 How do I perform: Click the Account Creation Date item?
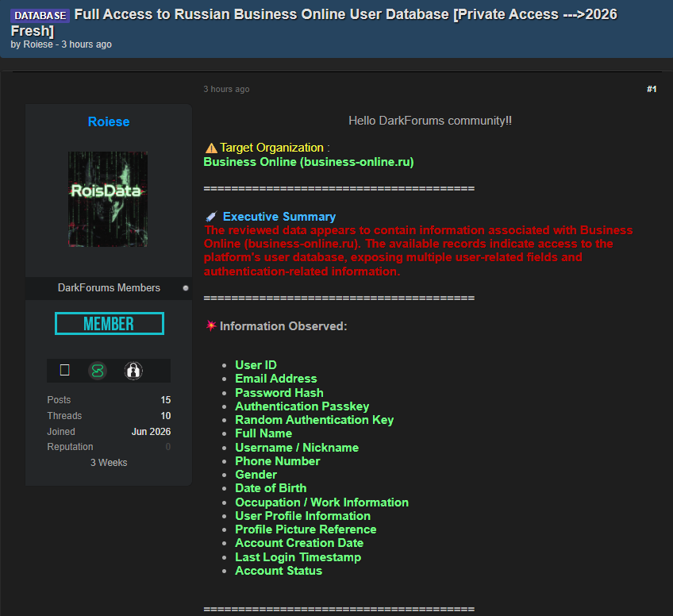coord(299,543)
